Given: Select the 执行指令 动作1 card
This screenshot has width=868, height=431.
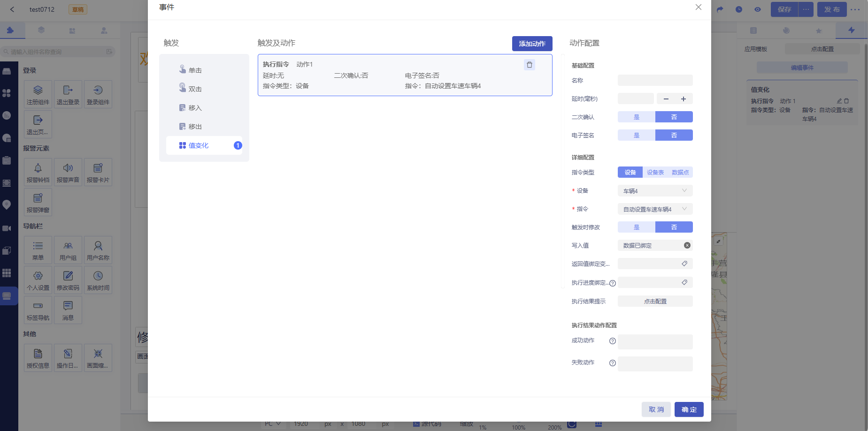Looking at the screenshot, I should 405,75.
